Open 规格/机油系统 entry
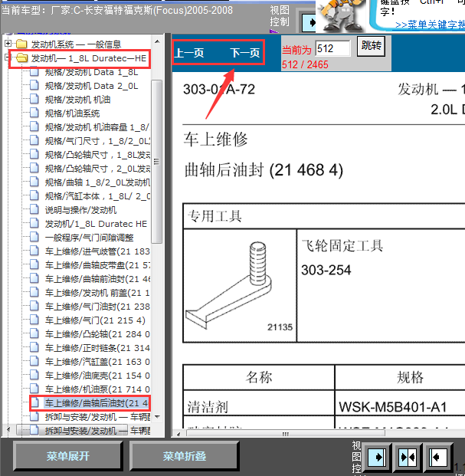This screenshot has height=476, width=465. pyautogui.click(x=72, y=113)
